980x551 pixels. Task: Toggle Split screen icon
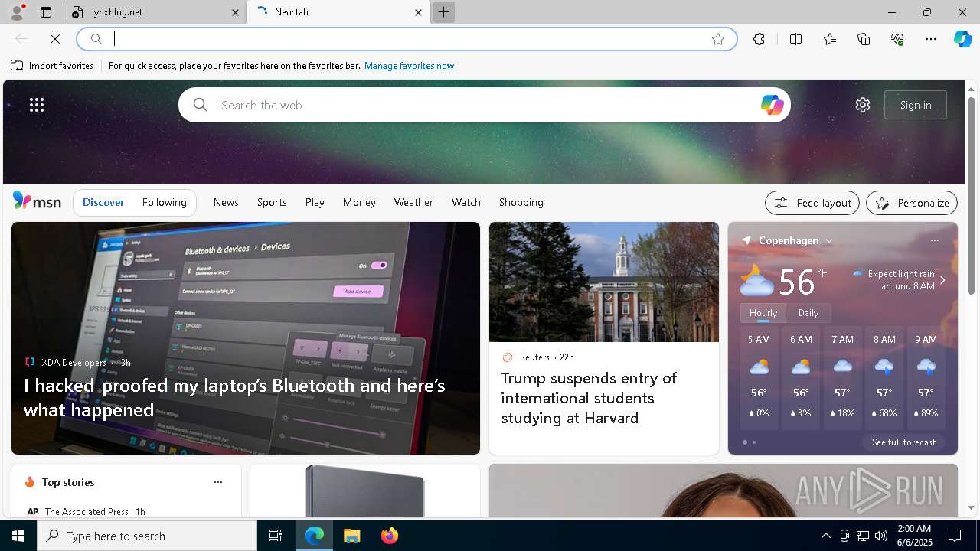(795, 39)
